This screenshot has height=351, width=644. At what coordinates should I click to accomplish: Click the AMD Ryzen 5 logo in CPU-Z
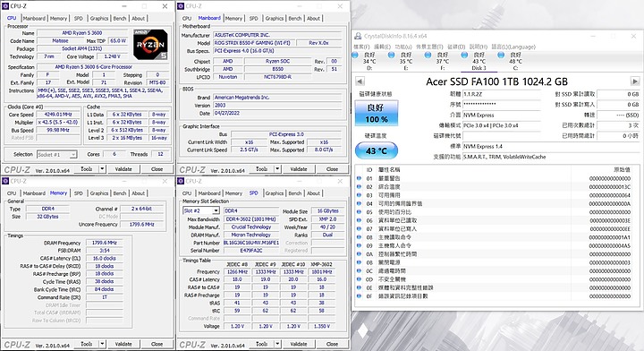coord(150,45)
